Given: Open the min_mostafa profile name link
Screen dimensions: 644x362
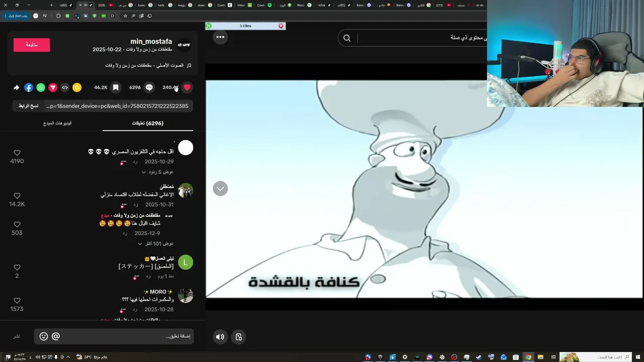Looking at the screenshot, I should point(151,42).
